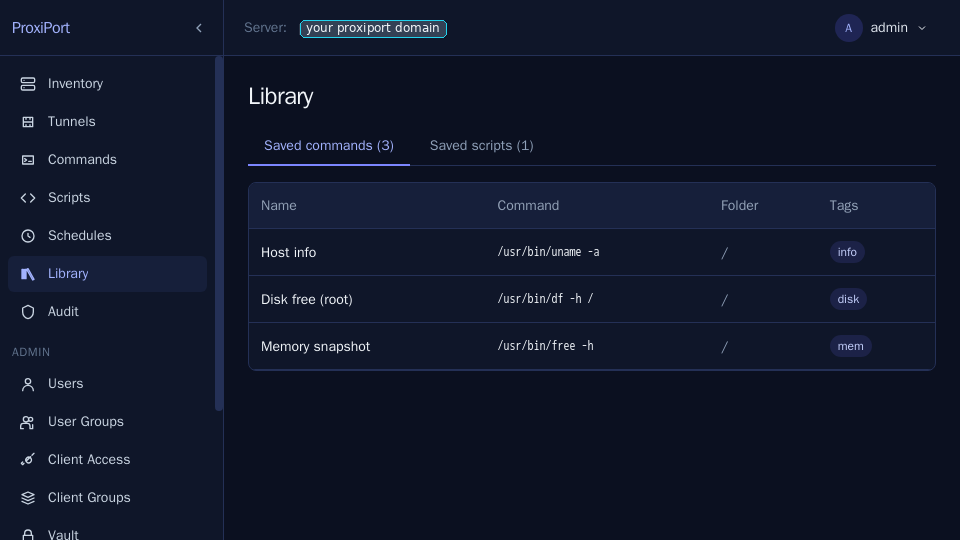Click the admin avatar circle
The height and width of the screenshot is (540, 960).
[849, 28]
